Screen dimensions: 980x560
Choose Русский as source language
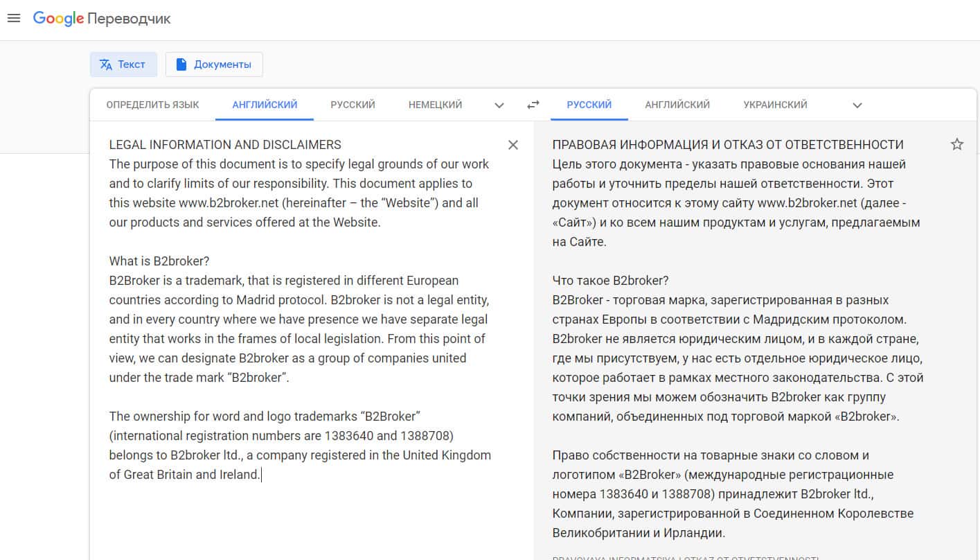coord(353,105)
